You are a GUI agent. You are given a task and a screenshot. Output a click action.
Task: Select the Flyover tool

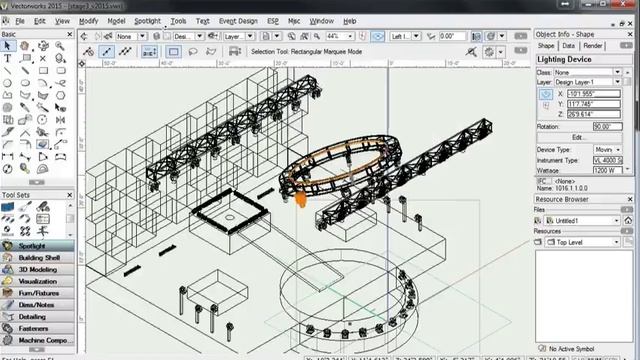[x=43, y=46]
